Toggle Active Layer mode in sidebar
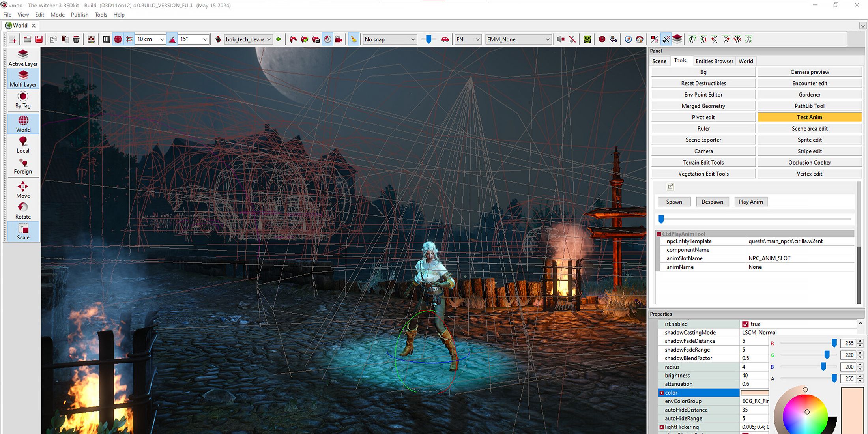The height and width of the screenshot is (434, 868). coord(23,58)
